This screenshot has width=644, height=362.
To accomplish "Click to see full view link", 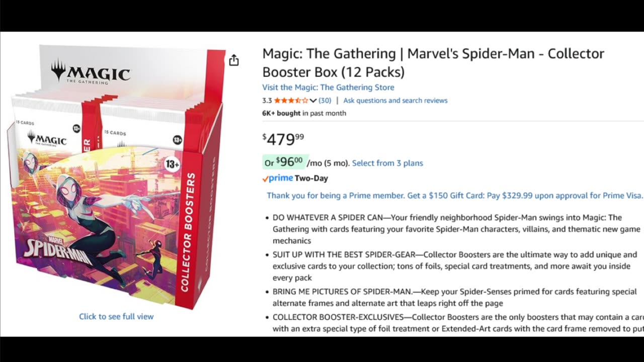I will click(x=116, y=316).
